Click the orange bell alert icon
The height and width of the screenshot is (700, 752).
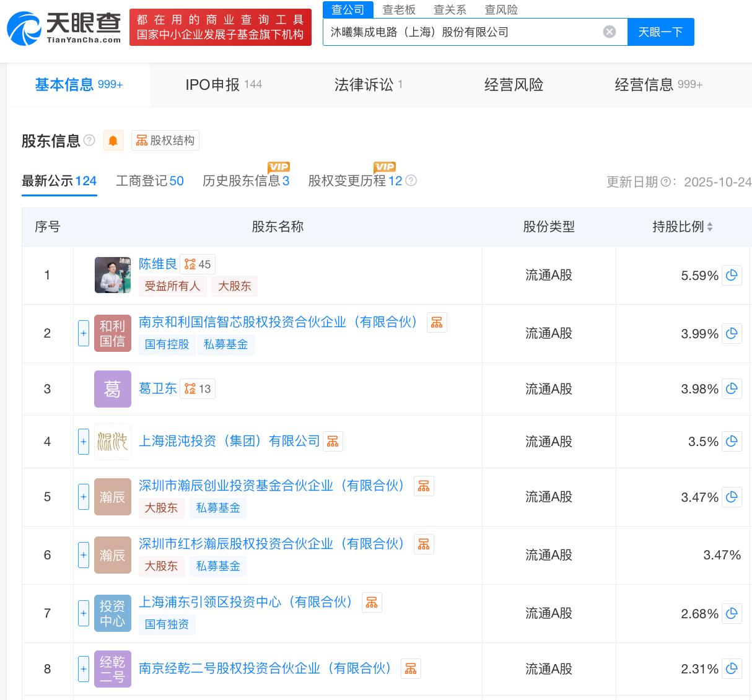[113, 141]
